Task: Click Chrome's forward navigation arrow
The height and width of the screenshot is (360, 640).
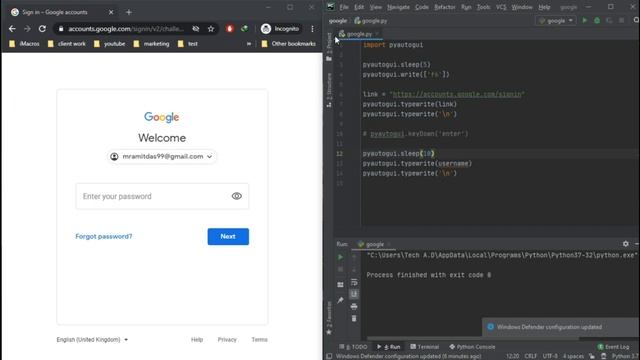Action: pos(27,29)
